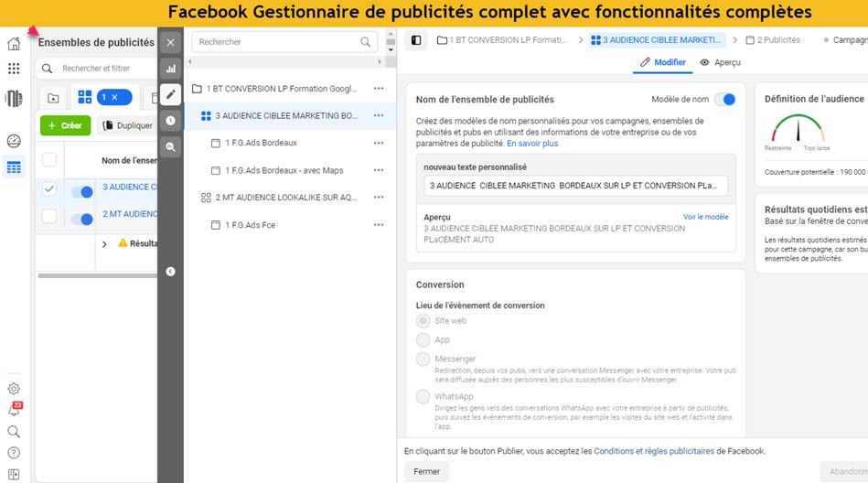This screenshot has height=483, width=868.
Task: Switch off the 2 MT AUDIENCE toggle
Action: pos(82,220)
